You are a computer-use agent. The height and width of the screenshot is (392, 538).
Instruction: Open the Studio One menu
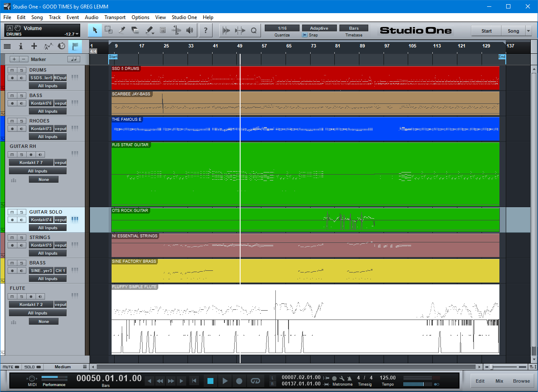tap(184, 17)
